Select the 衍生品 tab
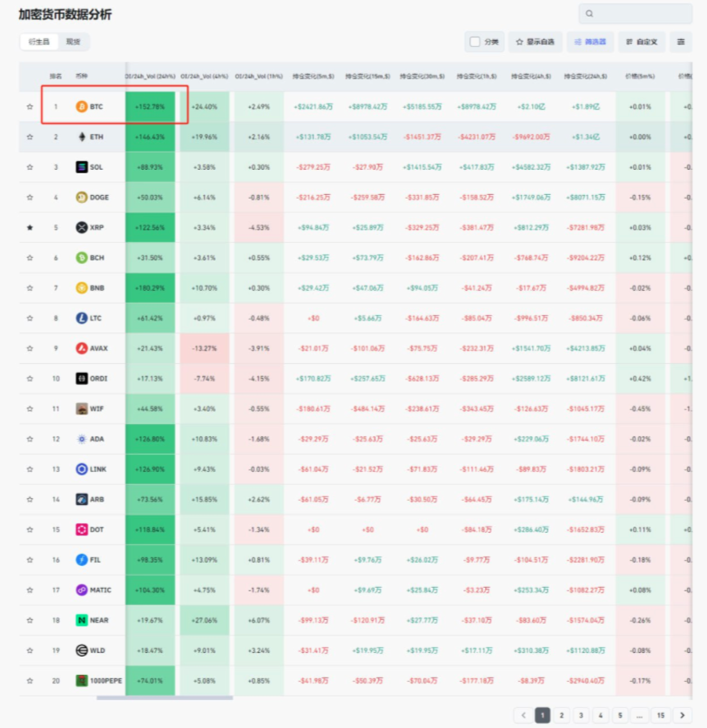The height and width of the screenshot is (728, 707). coord(39,42)
